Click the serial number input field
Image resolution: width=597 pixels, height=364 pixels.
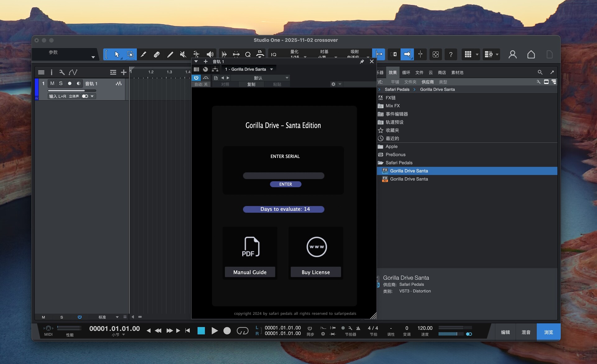tap(283, 176)
